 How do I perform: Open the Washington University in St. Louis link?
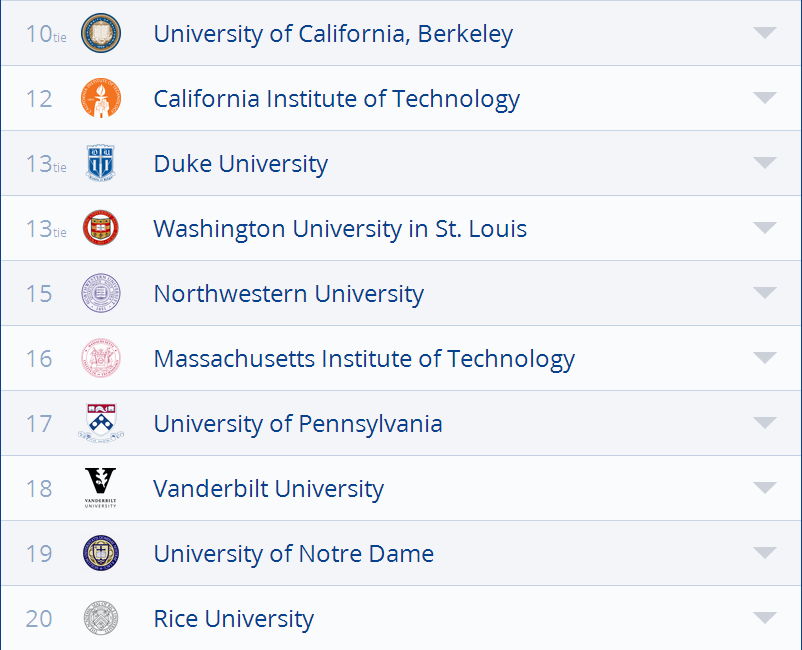pos(340,229)
